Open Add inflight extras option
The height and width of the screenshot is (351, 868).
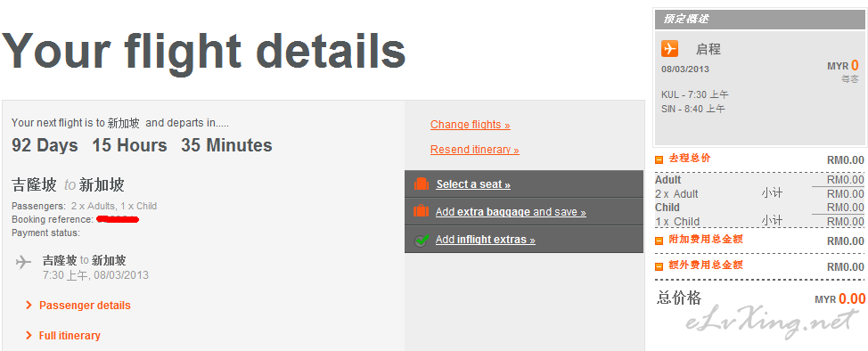[485, 240]
